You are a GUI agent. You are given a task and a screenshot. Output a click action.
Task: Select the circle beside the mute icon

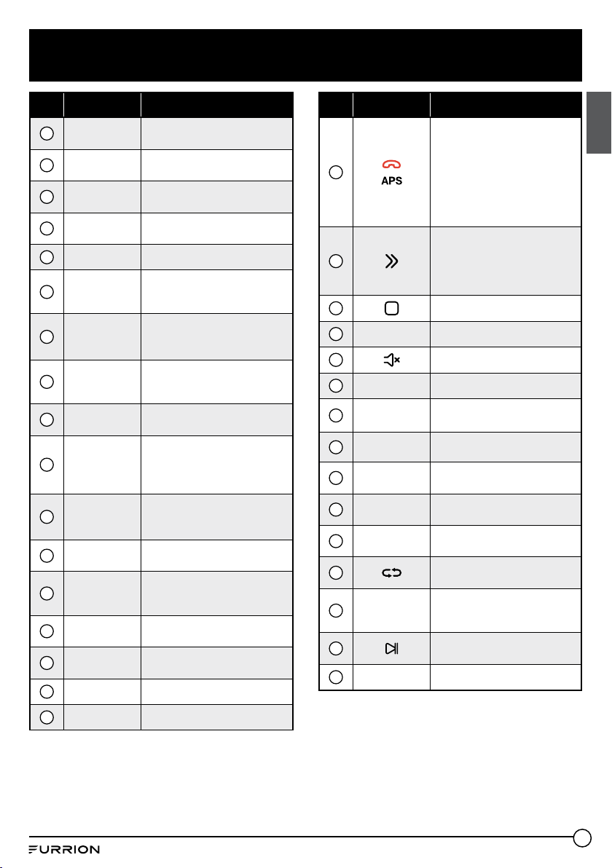(x=336, y=360)
